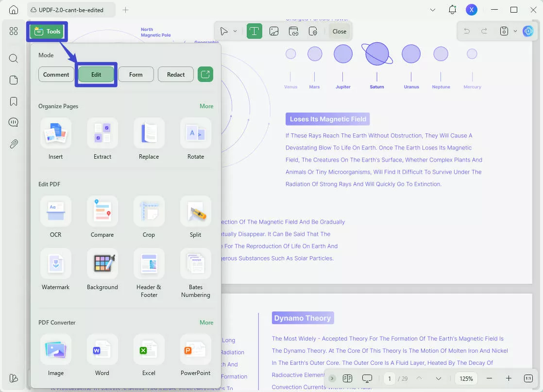Select the Text edit tool
The width and height of the screenshot is (543, 392).
[255, 32]
